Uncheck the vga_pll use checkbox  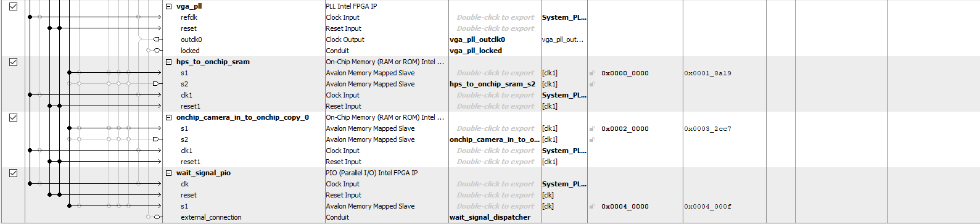pyautogui.click(x=13, y=6)
